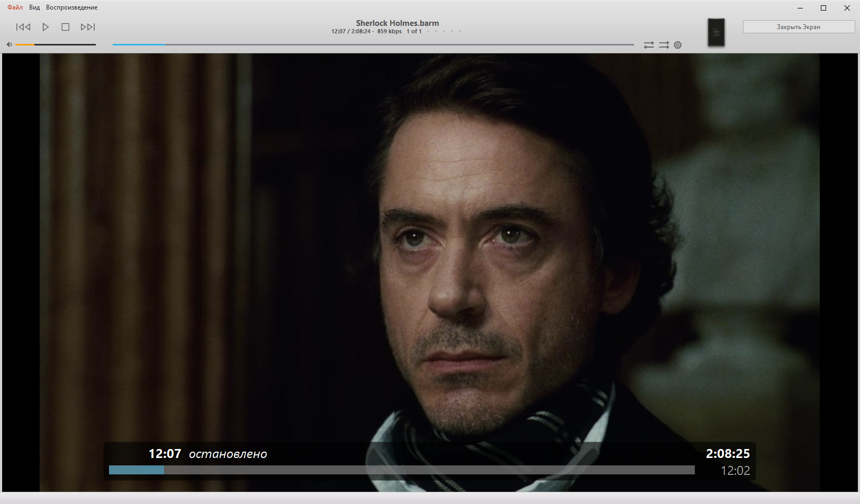Toggle repeat mode icon
The width and height of the screenshot is (860, 504).
(649, 45)
